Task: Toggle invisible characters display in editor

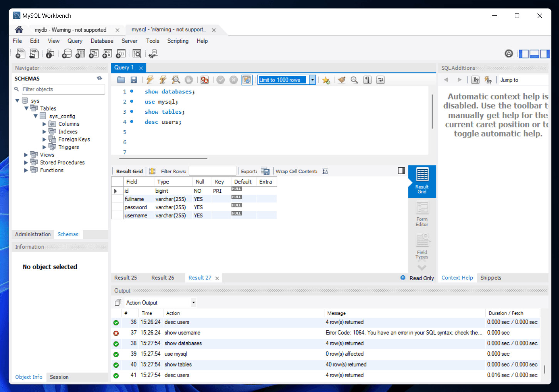Action: [367, 80]
